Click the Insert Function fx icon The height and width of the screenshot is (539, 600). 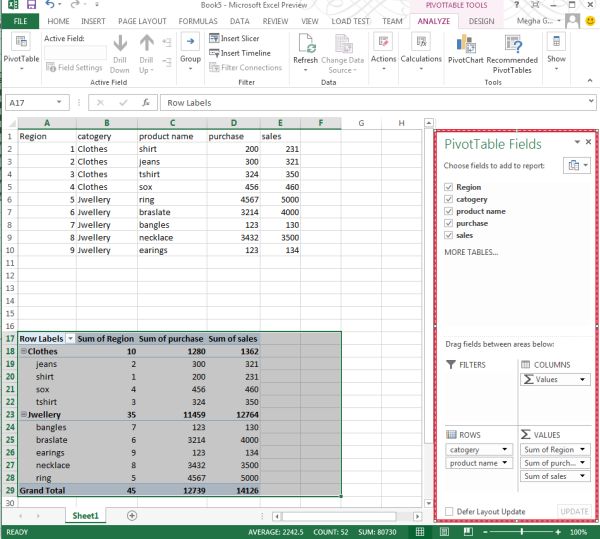146,103
